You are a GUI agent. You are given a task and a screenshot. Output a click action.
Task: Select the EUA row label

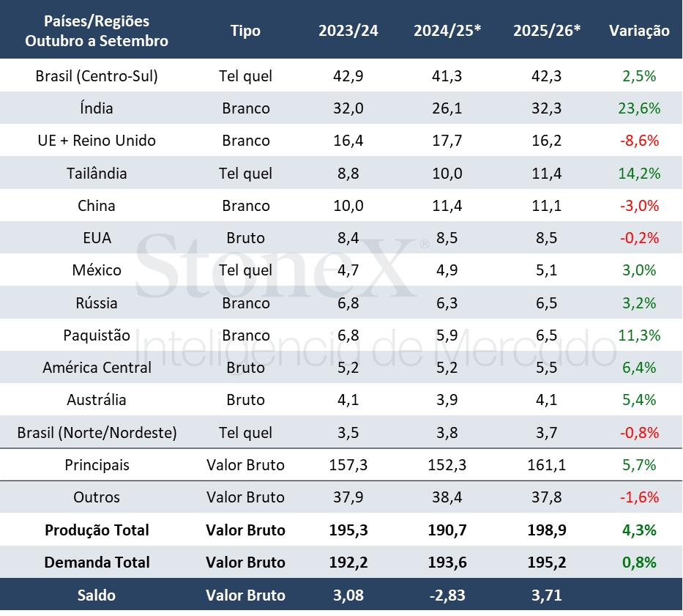point(97,238)
